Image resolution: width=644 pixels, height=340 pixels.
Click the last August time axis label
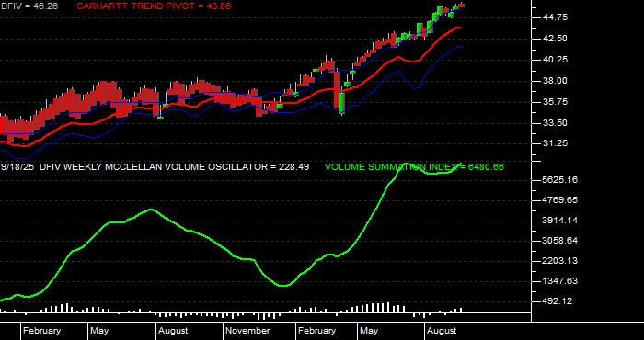pyautogui.click(x=442, y=331)
